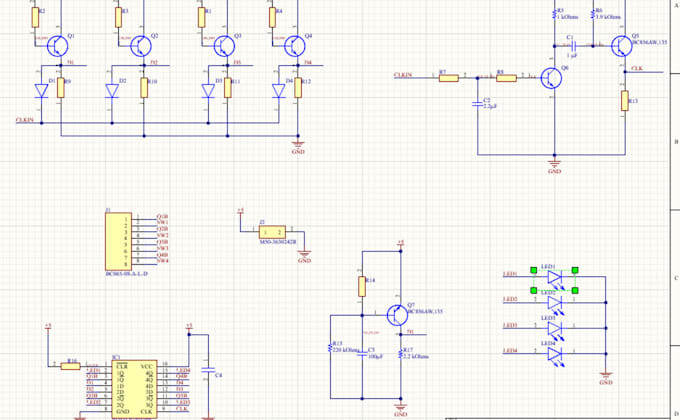Select resistor R2 body
Screen dimensions: 680x420
(35, 17)
